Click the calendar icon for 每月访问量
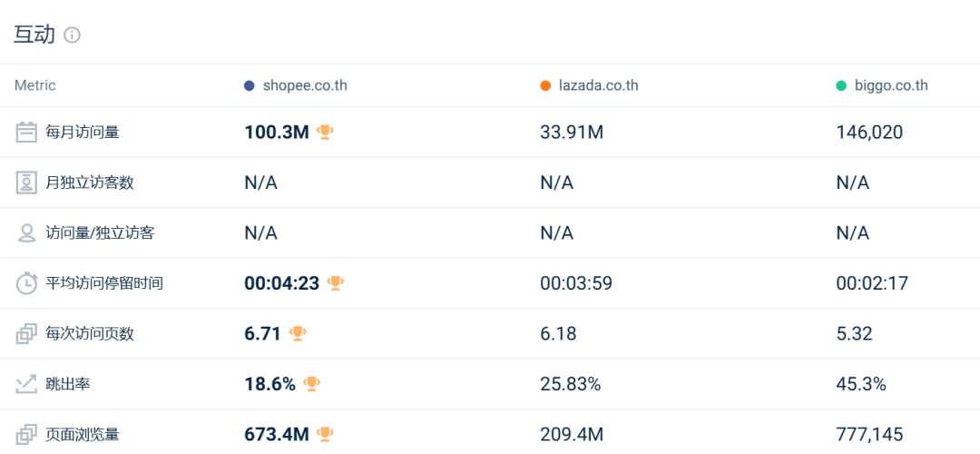The image size is (980, 454). 26,133
